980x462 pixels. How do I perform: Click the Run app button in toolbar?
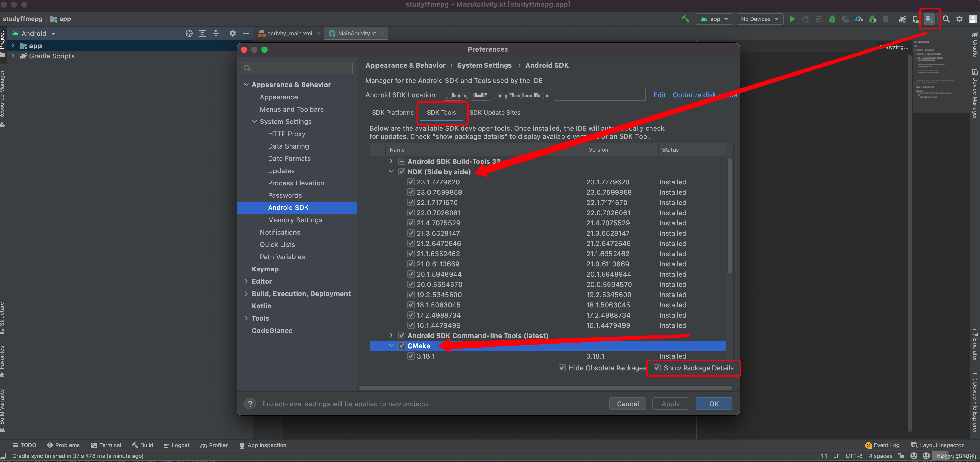pos(792,19)
